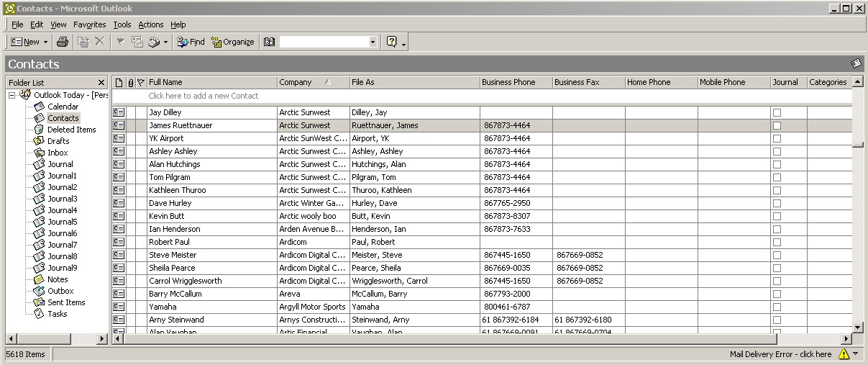
Task: Click the Mail Delivery Error status message
Action: click(780, 354)
